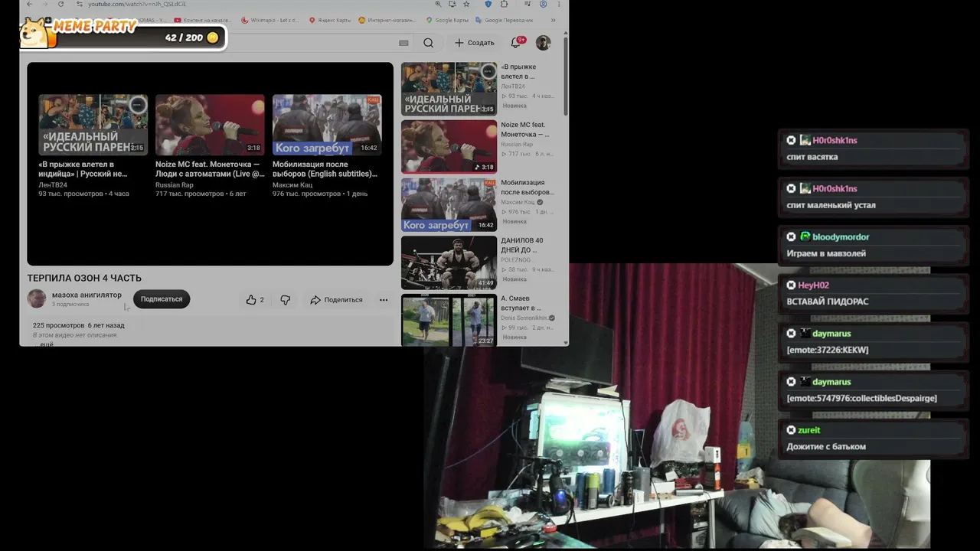
Task: Click the Meme Party doge icon
Action: click(x=34, y=32)
